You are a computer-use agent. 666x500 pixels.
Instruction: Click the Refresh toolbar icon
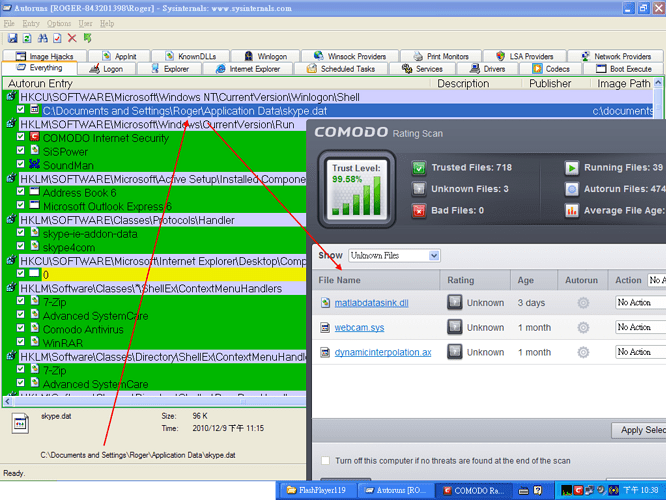click(x=27, y=38)
